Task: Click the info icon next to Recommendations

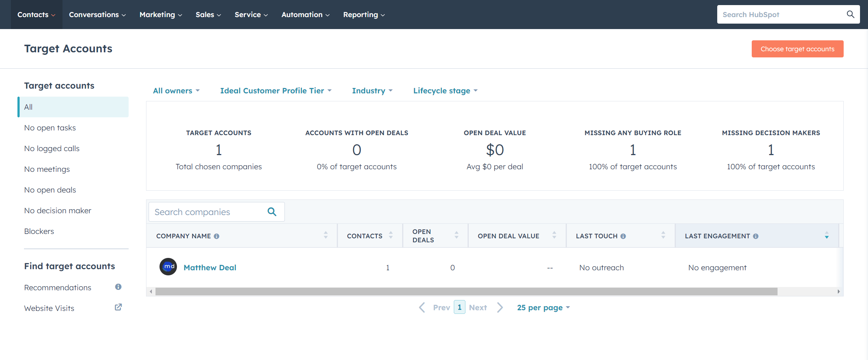Action: click(x=118, y=287)
